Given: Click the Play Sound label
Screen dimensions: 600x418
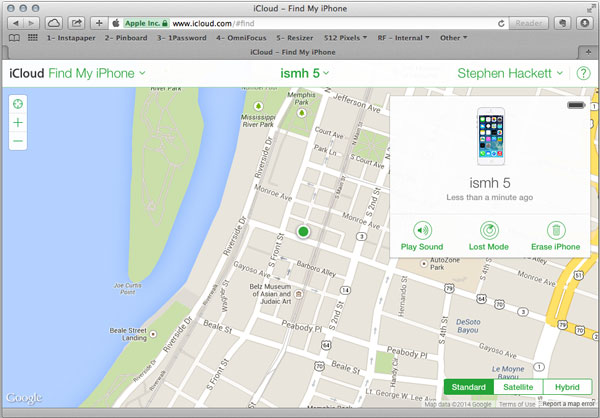Looking at the screenshot, I should coord(422,247).
